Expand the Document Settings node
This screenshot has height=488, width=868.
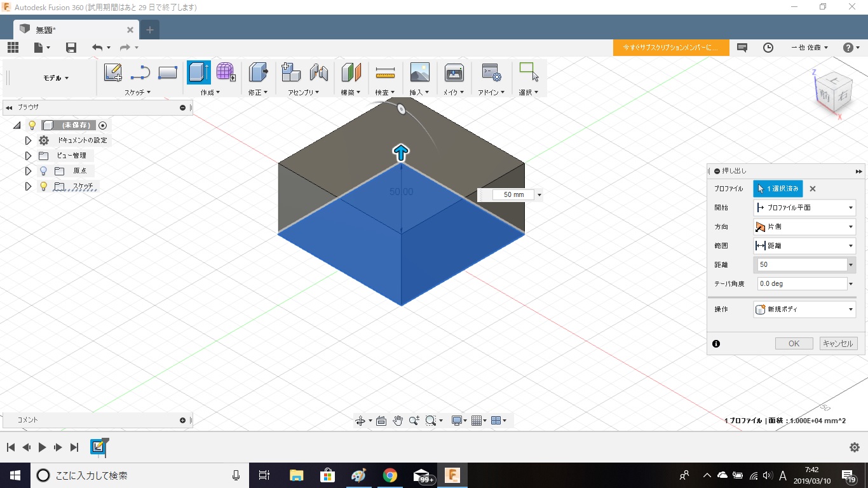click(28, 140)
